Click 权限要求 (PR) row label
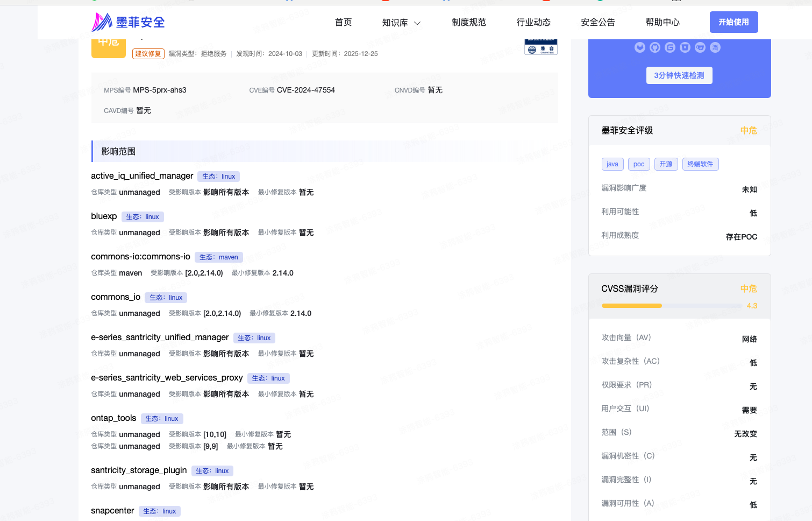The image size is (812, 521). point(626,385)
